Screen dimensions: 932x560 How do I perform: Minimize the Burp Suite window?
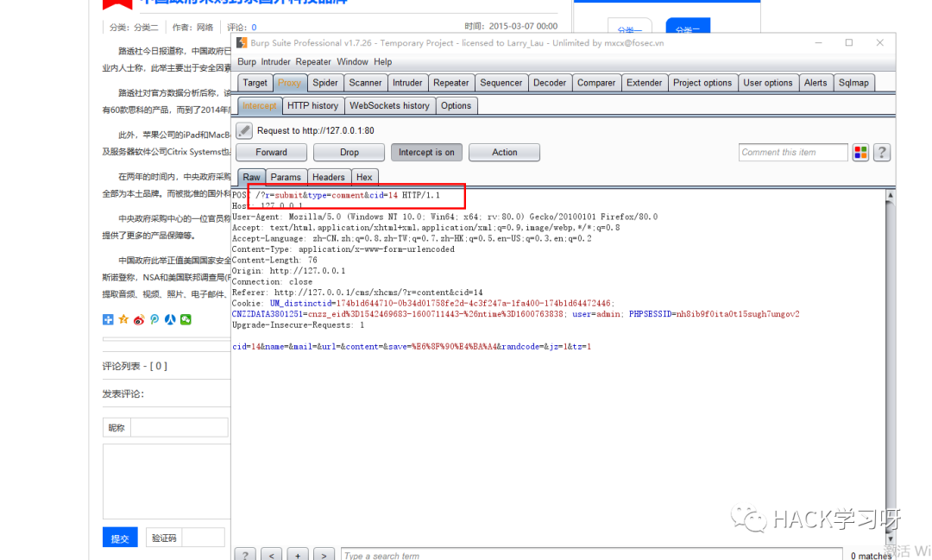[x=818, y=43]
